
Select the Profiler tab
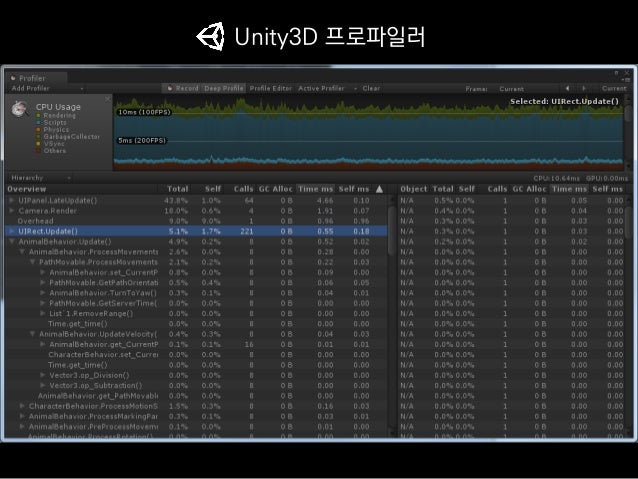pyautogui.click(x=36, y=78)
